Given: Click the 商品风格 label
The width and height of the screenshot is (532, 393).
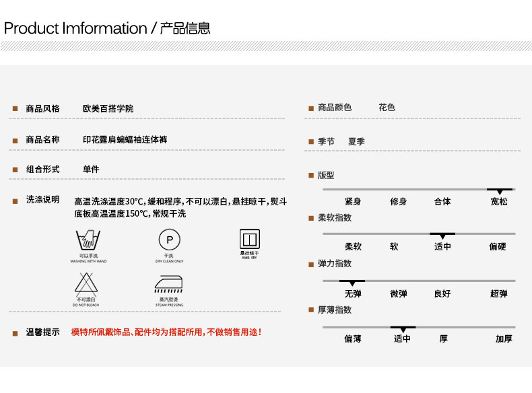Looking at the screenshot, I should [42, 108].
